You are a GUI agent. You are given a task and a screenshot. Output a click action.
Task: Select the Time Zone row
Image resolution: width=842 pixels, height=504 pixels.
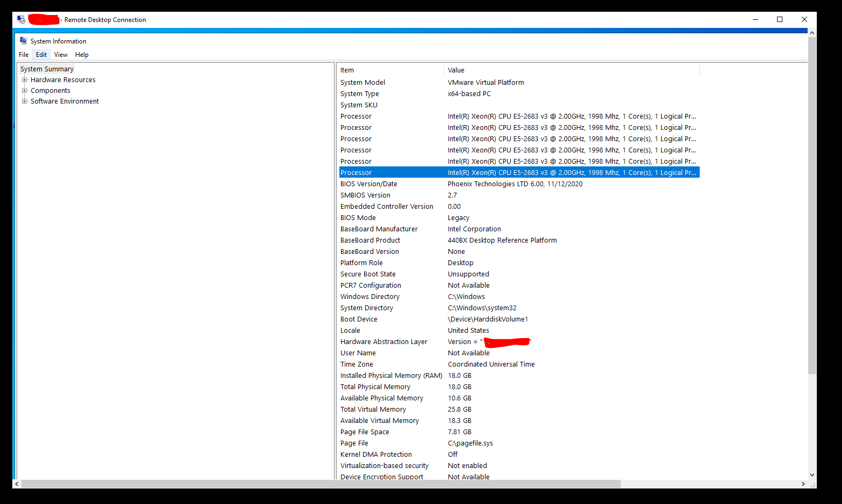(519, 364)
